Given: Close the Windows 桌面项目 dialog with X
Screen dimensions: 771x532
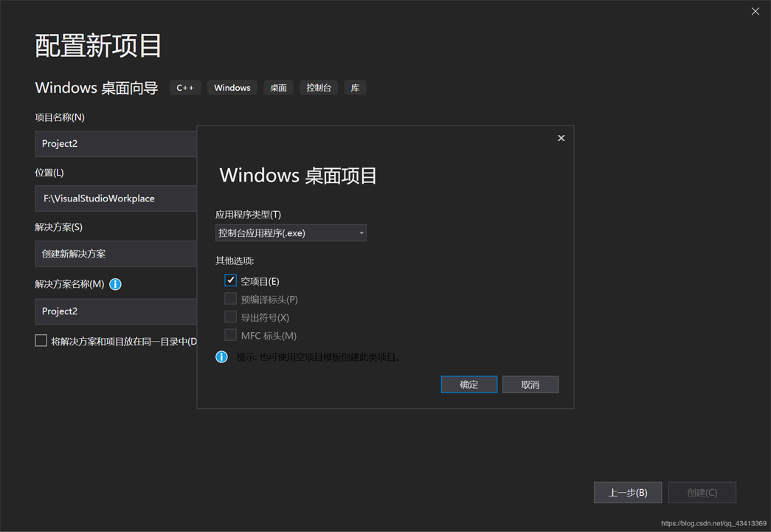Looking at the screenshot, I should (561, 138).
